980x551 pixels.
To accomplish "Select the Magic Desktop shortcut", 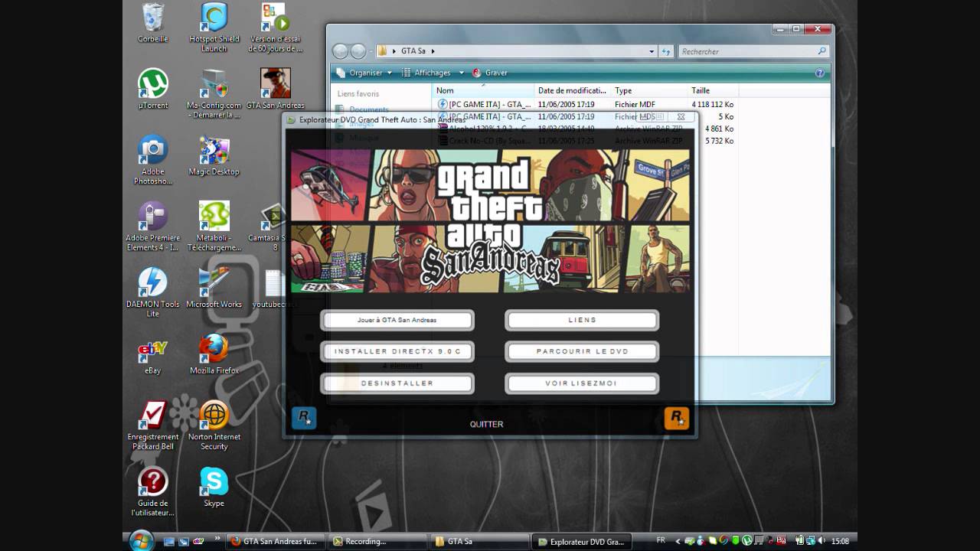I will pyautogui.click(x=214, y=155).
